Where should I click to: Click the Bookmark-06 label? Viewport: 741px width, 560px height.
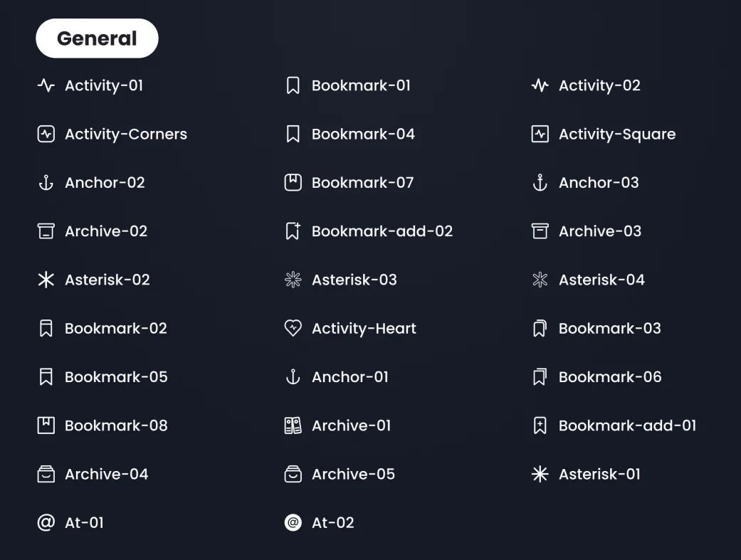click(x=610, y=377)
